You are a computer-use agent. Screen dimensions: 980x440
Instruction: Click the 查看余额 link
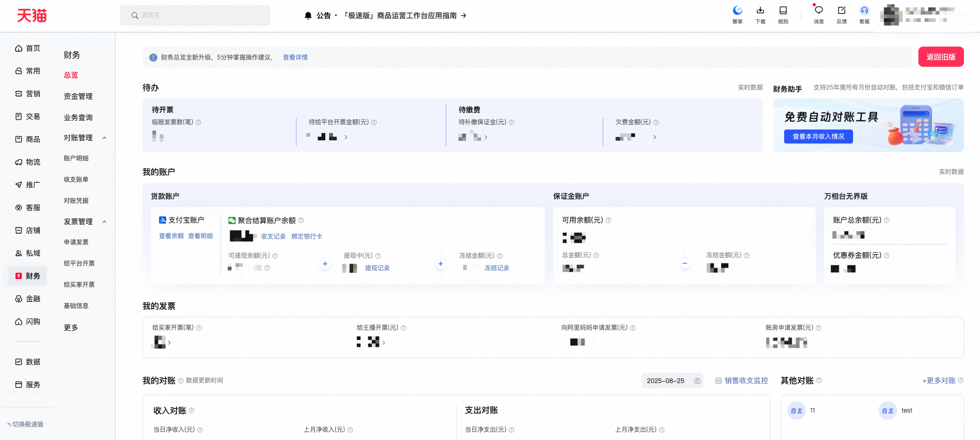[x=171, y=236]
